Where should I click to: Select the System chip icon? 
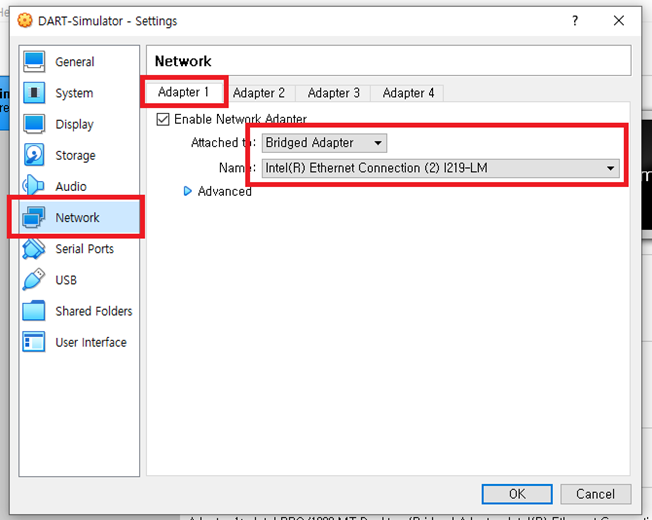pyautogui.click(x=34, y=93)
